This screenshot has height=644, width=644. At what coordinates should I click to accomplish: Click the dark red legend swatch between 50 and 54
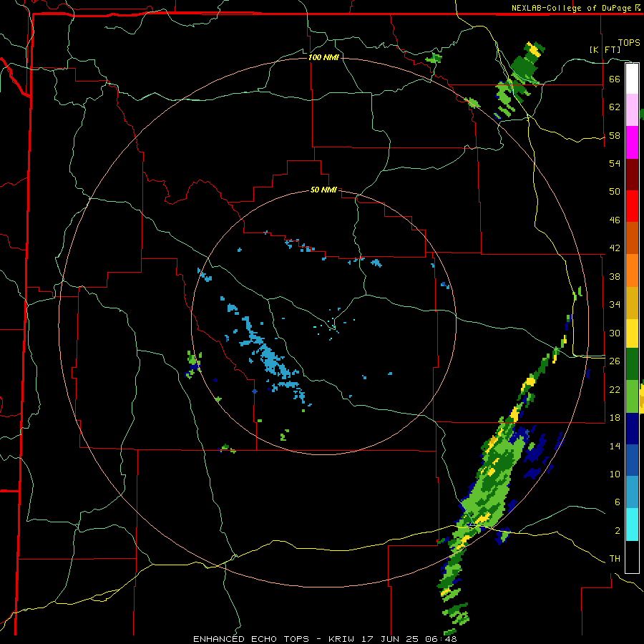[632, 175]
